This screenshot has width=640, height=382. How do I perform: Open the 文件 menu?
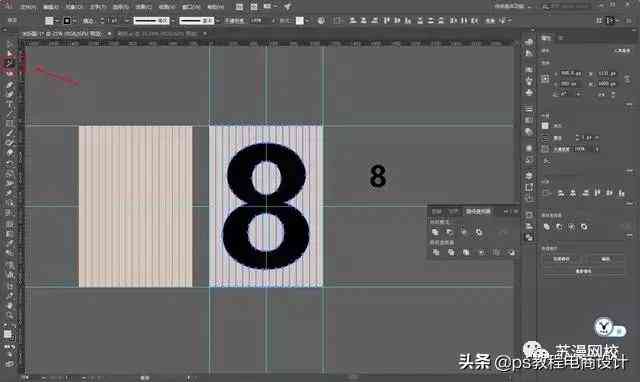click(x=28, y=7)
